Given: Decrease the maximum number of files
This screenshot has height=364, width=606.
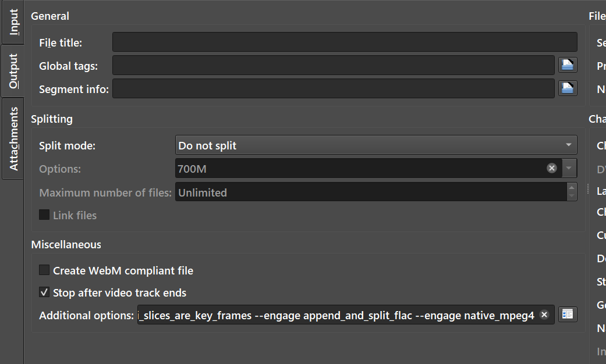Looking at the screenshot, I should 572,197.
